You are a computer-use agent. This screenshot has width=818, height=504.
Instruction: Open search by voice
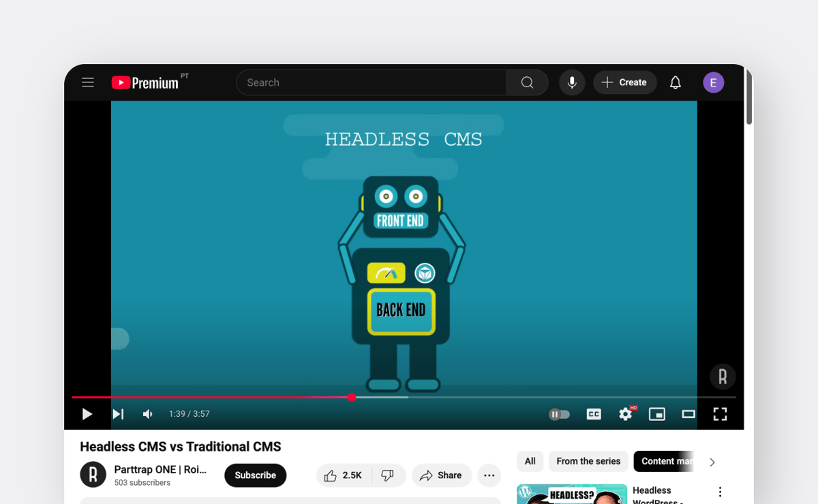coord(571,82)
